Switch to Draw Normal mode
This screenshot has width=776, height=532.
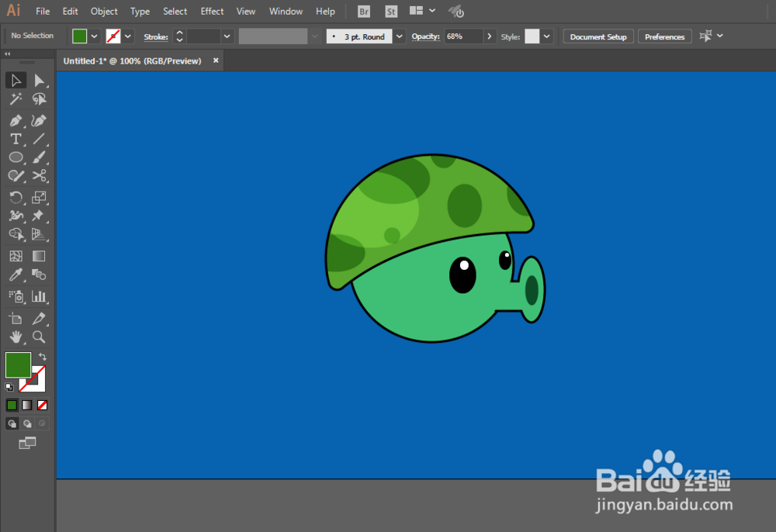tap(12, 423)
